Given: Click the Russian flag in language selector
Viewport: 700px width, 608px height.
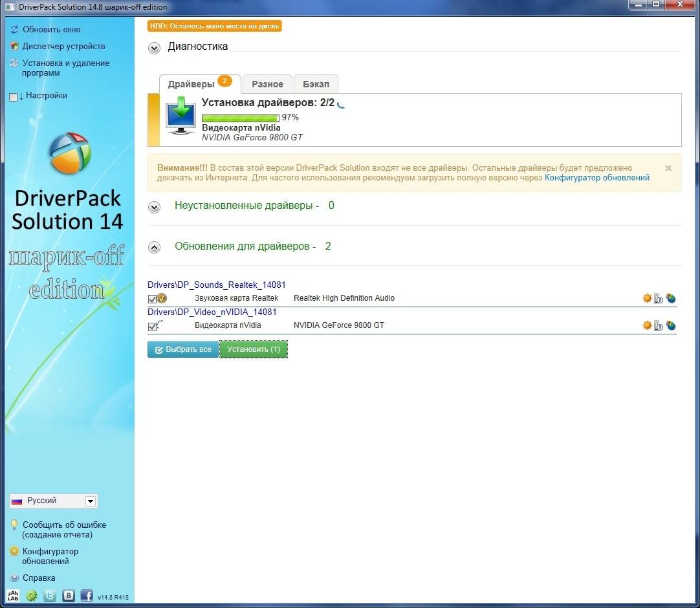Looking at the screenshot, I should tap(17, 501).
